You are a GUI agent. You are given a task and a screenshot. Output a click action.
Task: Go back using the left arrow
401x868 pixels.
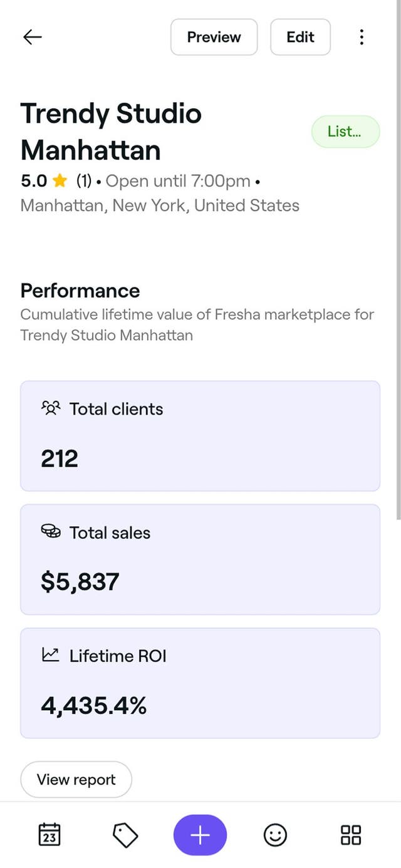33,37
